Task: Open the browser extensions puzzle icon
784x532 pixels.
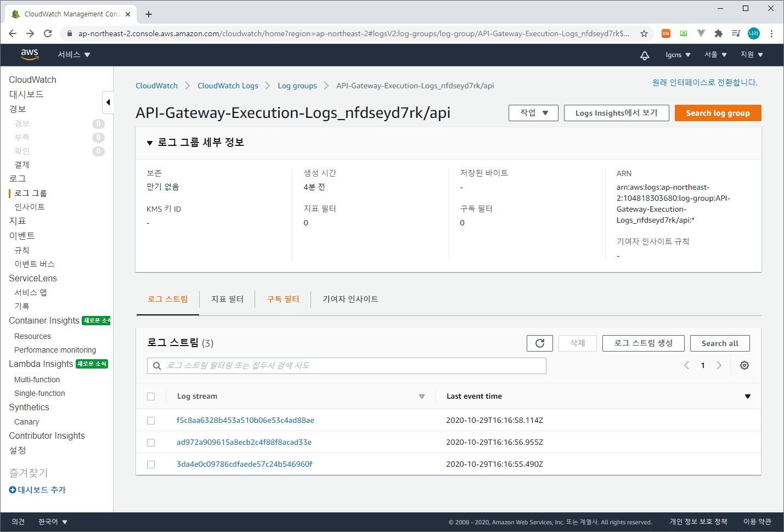Action: [x=719, y=33]
